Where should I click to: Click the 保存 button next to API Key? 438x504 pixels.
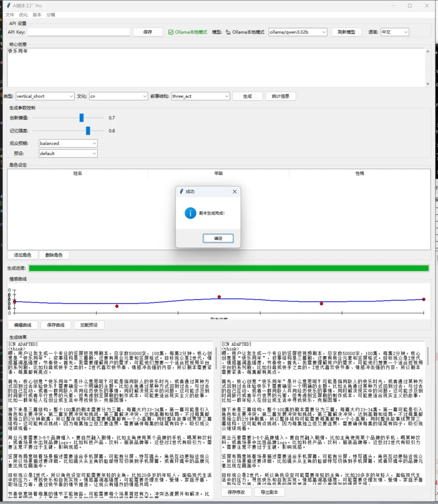[148, 32]
